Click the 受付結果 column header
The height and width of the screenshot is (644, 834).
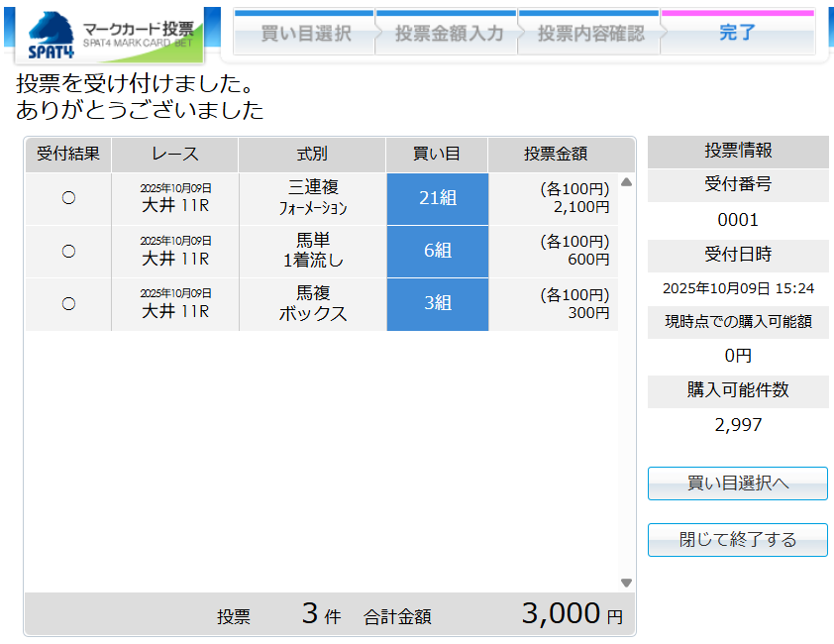click(68, 154)
